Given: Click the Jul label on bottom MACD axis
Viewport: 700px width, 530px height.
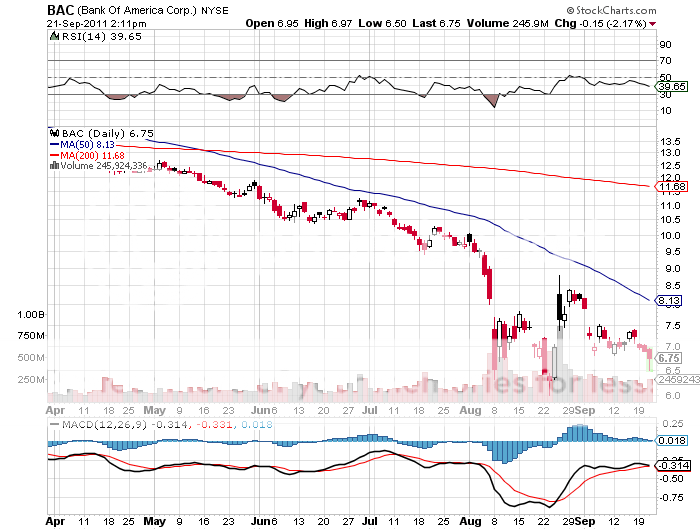Looking at the screenshot, I should (x=369, y=521).
